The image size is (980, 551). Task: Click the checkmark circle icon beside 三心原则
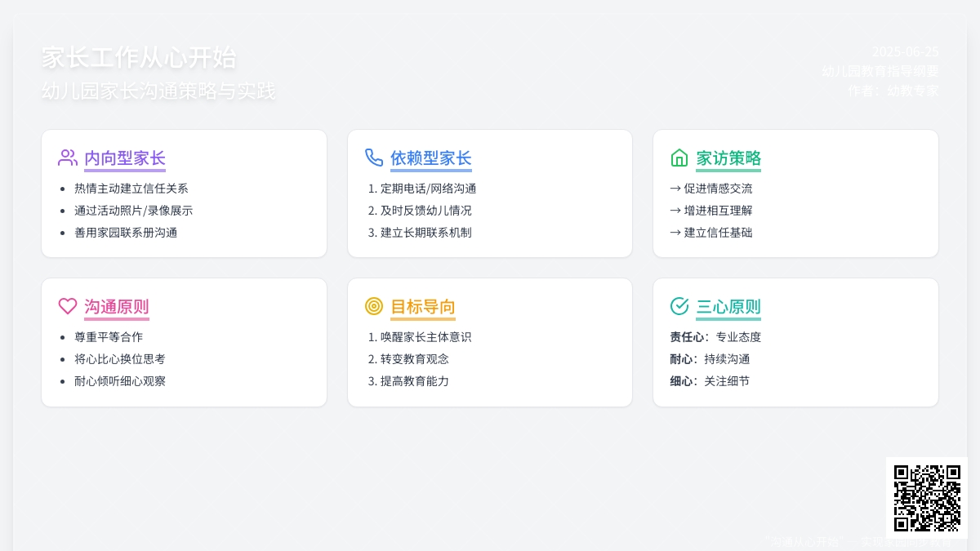tap(679, 306)
